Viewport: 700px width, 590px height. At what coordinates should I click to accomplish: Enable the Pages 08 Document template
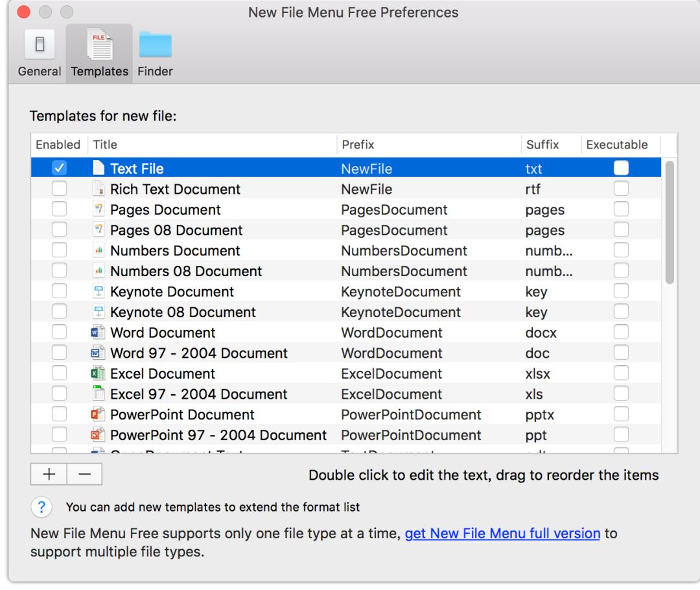pos(59,230)
